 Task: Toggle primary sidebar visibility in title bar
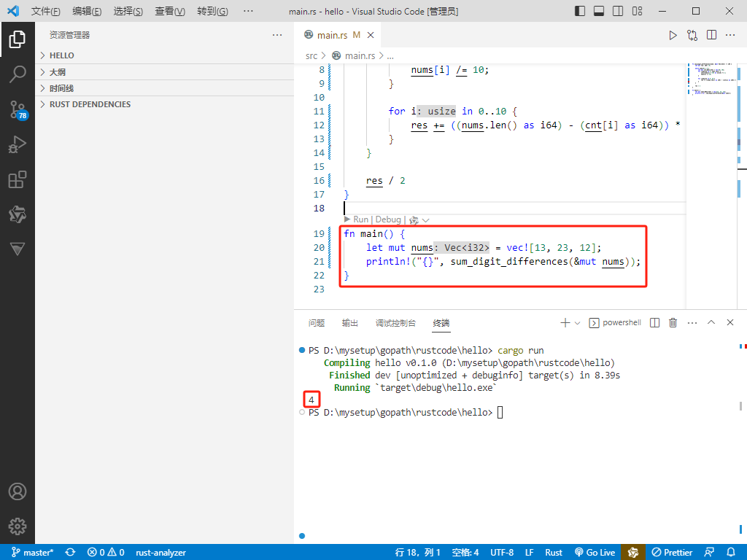click(580, 11)
